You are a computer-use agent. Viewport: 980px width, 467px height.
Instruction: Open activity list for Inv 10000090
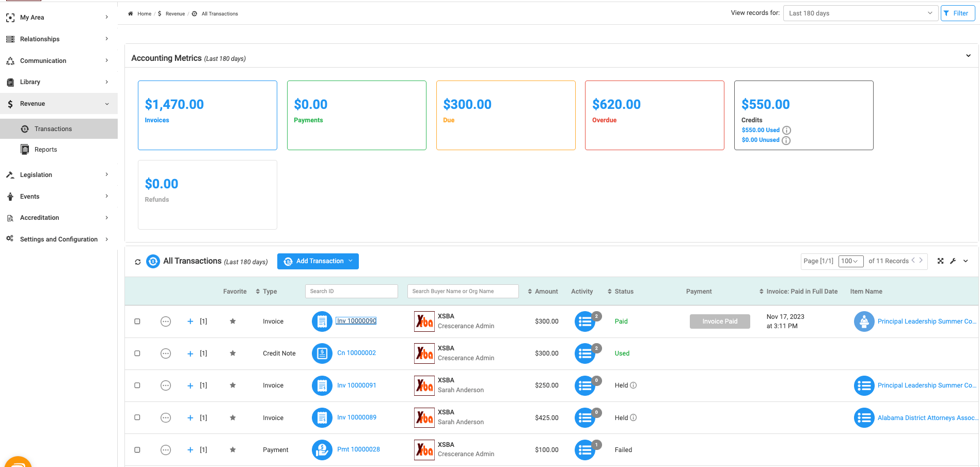point(585,321)
